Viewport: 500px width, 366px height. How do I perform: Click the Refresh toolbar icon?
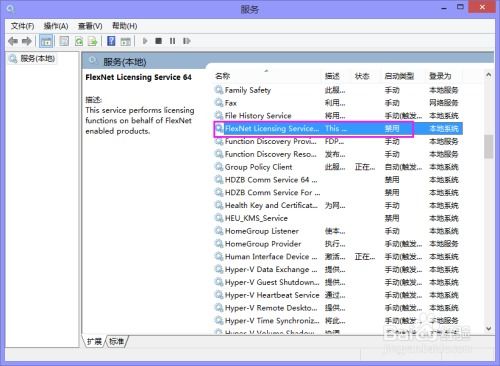pyautogui.click(x=79, y=41)
